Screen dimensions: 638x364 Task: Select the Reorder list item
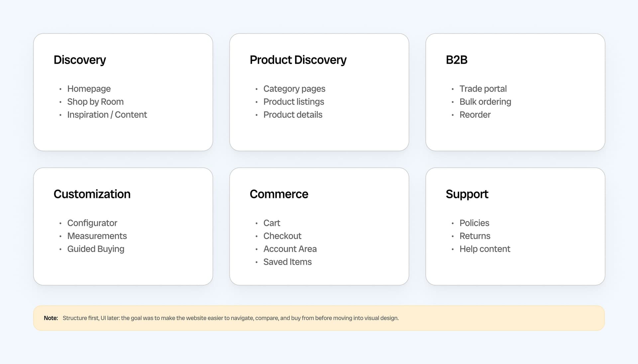[x=475, y=115]
